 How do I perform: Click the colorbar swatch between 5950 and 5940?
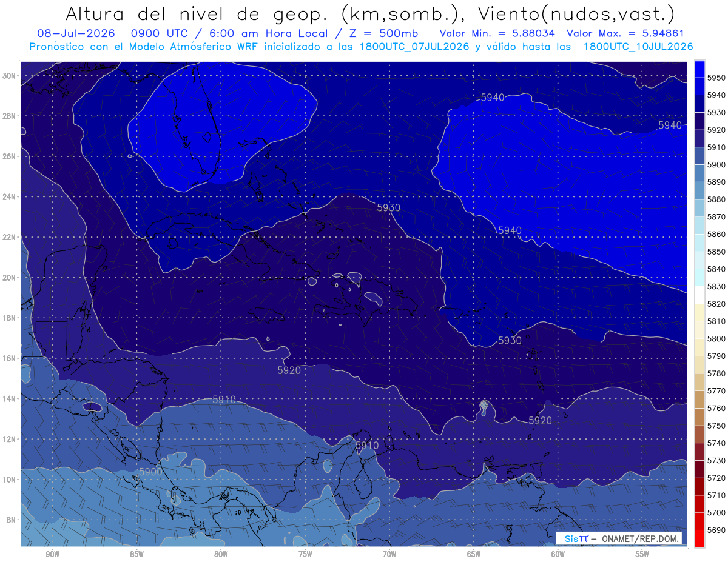pyautogui.click(x=699, y=87)
